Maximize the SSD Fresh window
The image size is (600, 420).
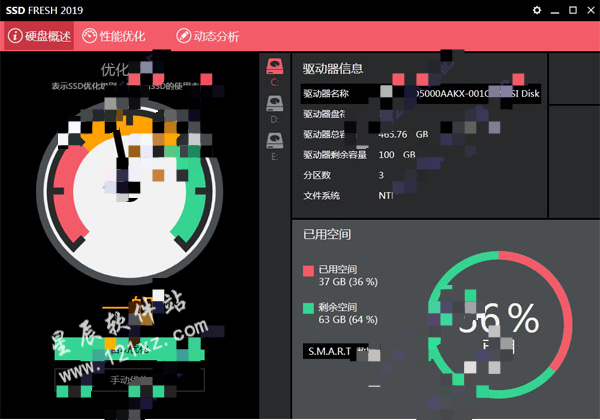(x=573, y=10)
